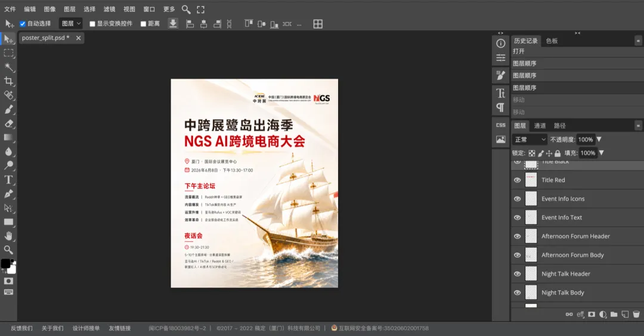Select the Eraser tool
The width and height of the screenshot is (644, 336).
click(8, 123)
